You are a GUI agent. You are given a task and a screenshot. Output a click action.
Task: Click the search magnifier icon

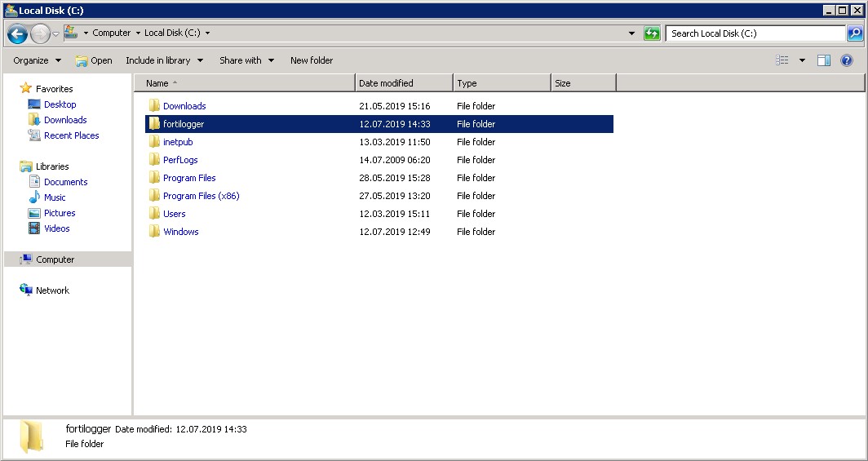[x=854, y=33]
